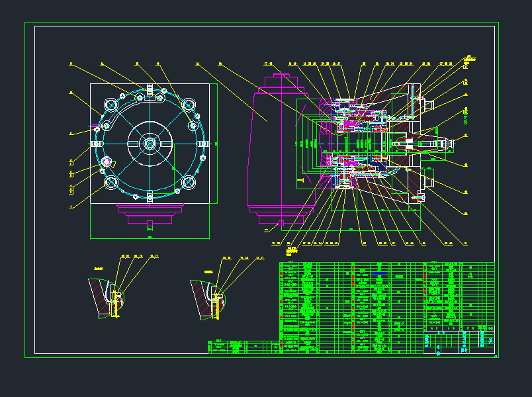Click the center hub of the circular front view

click(150, 142)
